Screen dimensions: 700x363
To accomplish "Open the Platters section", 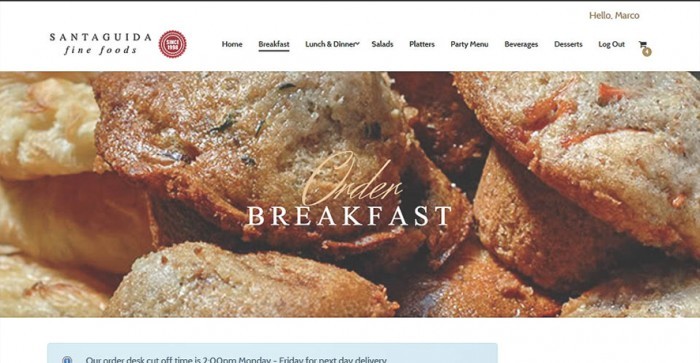I will (x=422, y=44).
